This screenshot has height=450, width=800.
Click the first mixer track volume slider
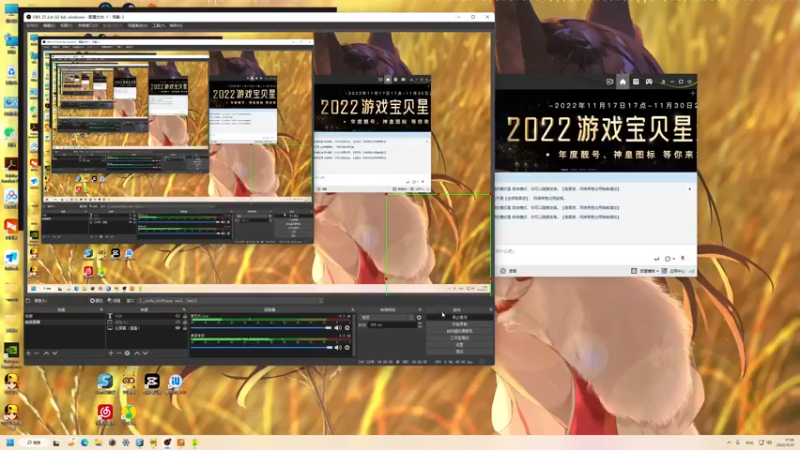coord(262,328)
